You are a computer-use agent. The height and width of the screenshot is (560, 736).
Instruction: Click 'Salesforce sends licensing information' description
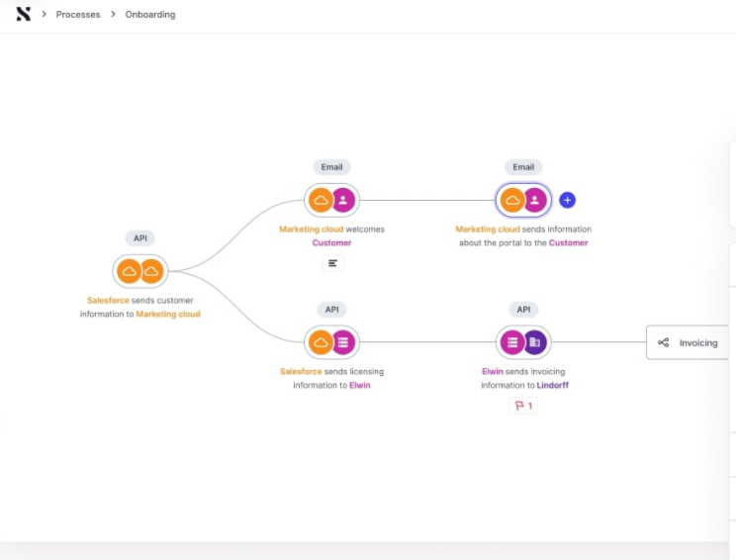tap(331, 378)
